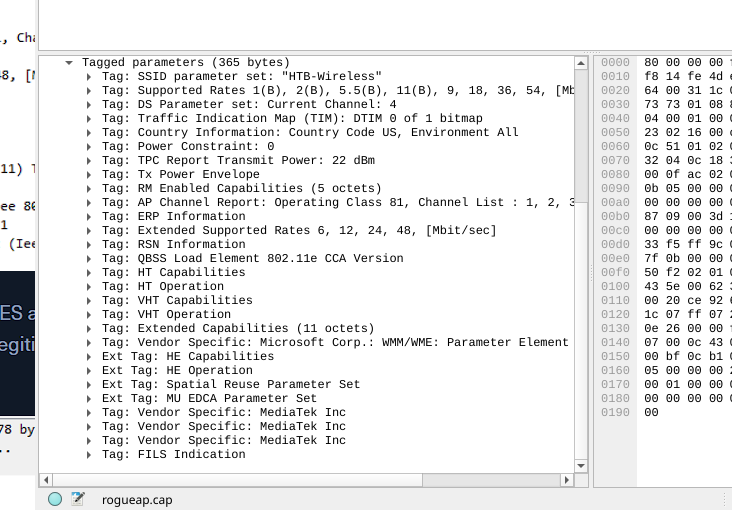Click the vertical scrollbar up arrow
The width and height of the screenshot is (732, 510).
point(581,63)
